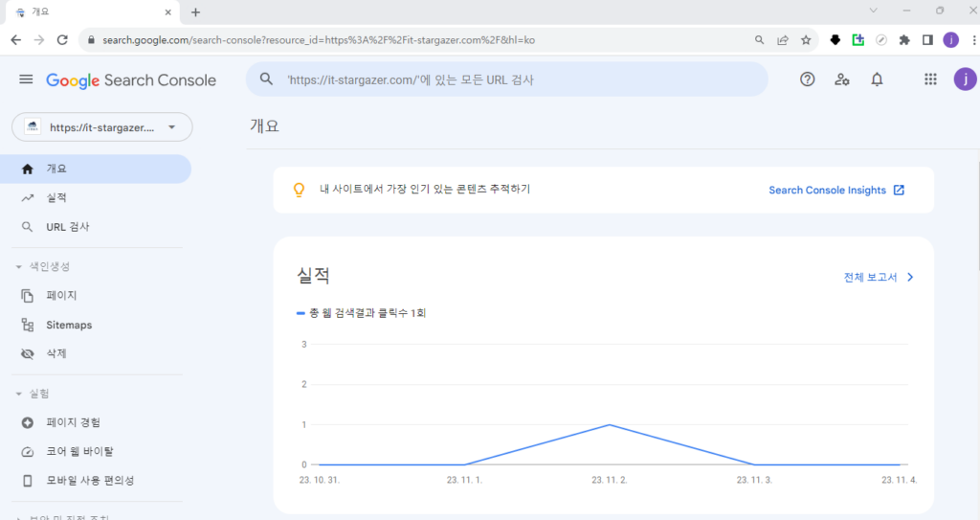Open the Chrome profile avatar

tap(950, 40)
